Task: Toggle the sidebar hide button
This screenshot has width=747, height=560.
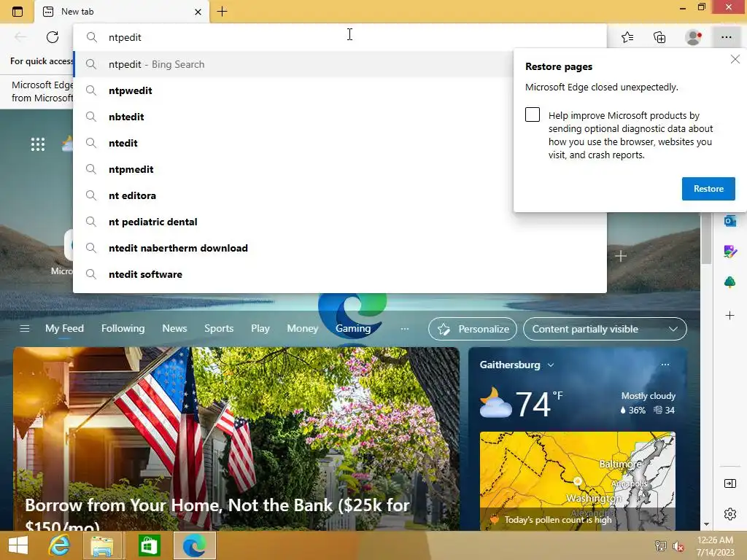Action: pos(729,484)
